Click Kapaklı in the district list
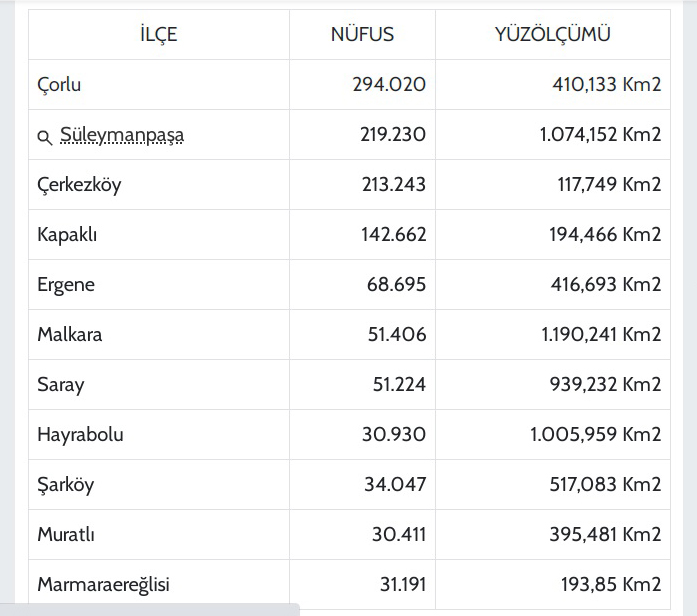697x616 pixels. click(x=67, y=235)
